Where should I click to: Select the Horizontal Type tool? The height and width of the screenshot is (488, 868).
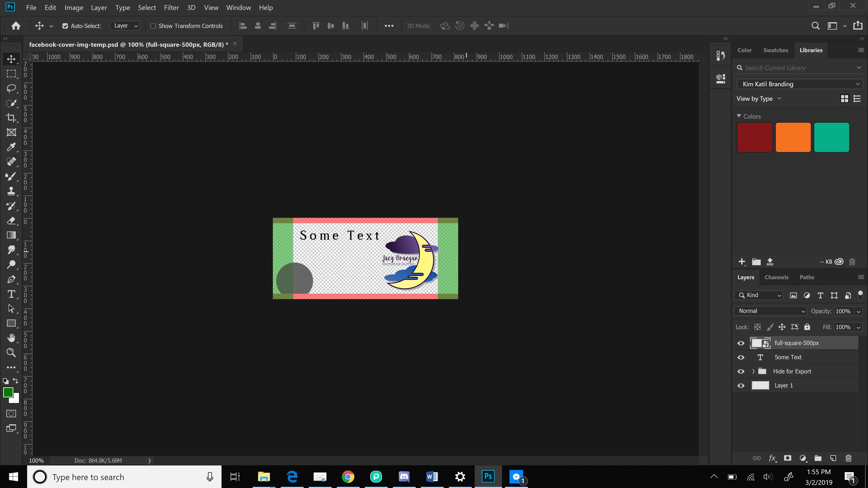(x=11, y=294)
